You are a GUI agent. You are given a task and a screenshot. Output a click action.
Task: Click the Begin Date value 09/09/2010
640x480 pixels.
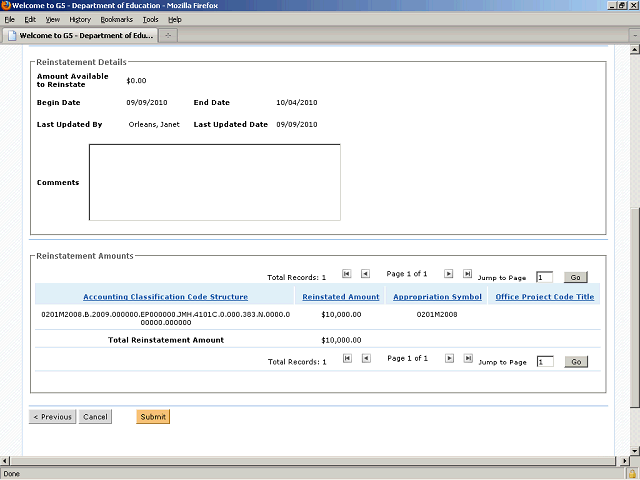point(147,102)
